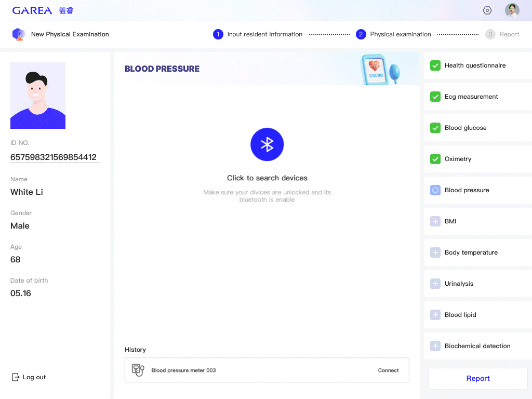Click the BMI plus icon
The image size is (532, 399).
tap(435, 221)
